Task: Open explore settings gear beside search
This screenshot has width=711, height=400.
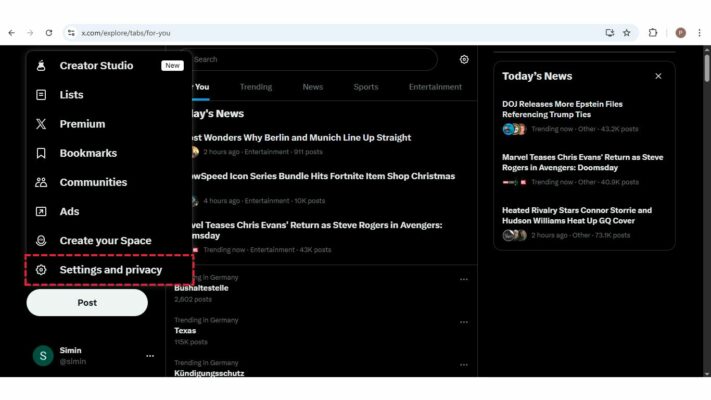Action: [464, 59]
